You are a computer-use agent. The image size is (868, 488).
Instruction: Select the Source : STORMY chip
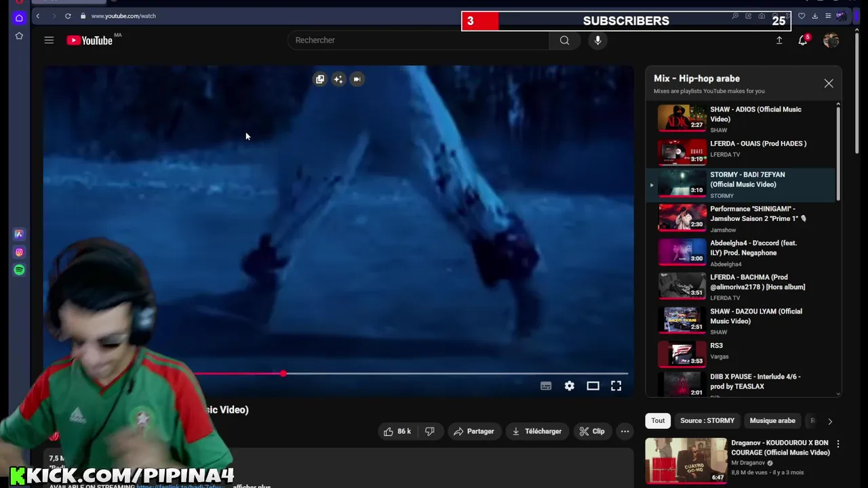(x=707, y=420)
